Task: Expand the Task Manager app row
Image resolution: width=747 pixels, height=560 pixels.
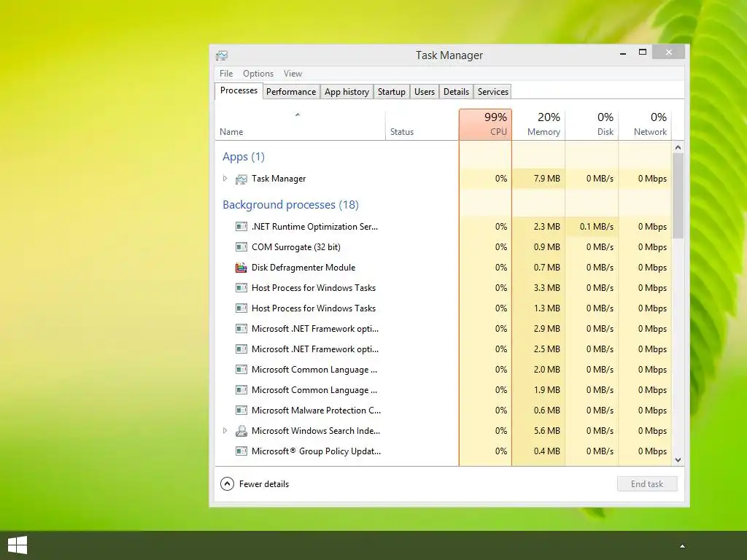Action: 225,179
